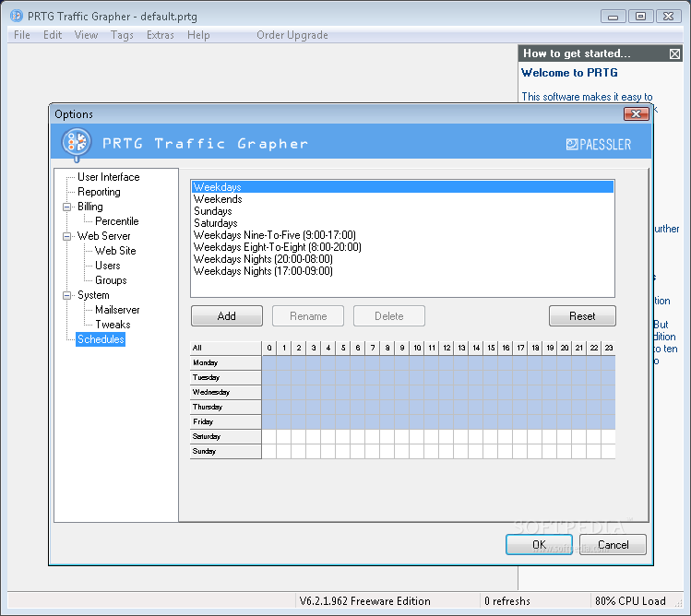Screen dimensions: 691x616
Task: Collapse the Billing tree node
Action: point(67,207)
